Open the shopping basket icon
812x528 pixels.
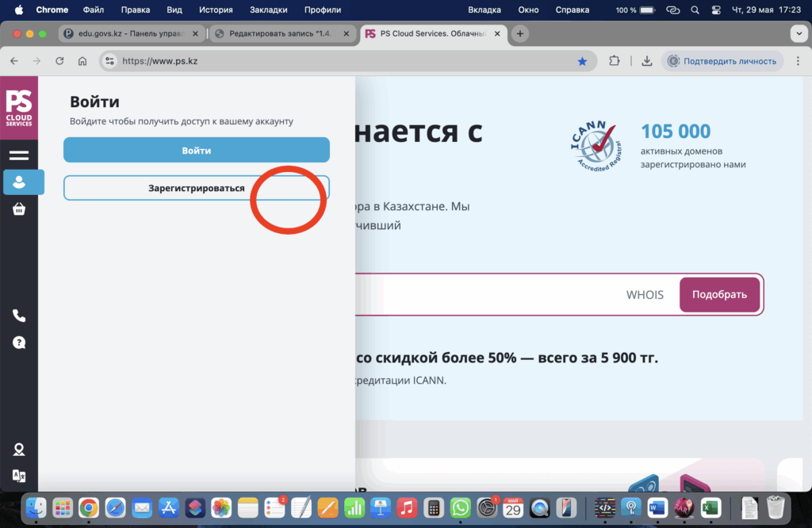[19, 209]
